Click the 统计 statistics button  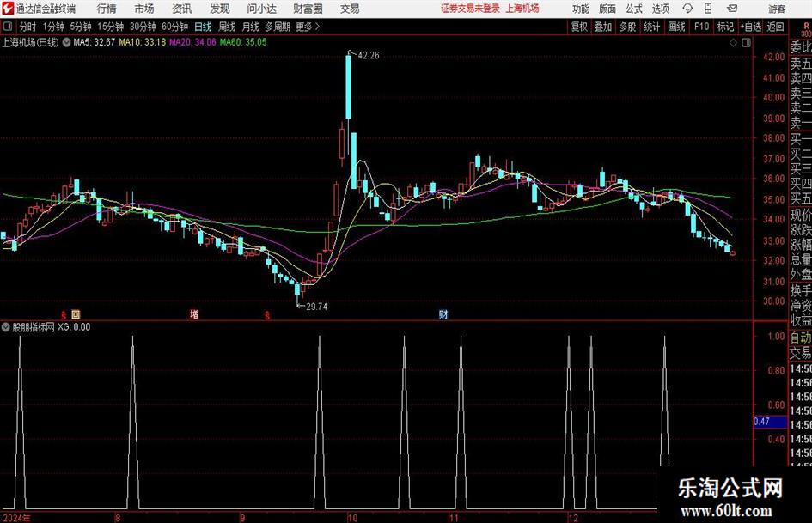click(651, 27)
